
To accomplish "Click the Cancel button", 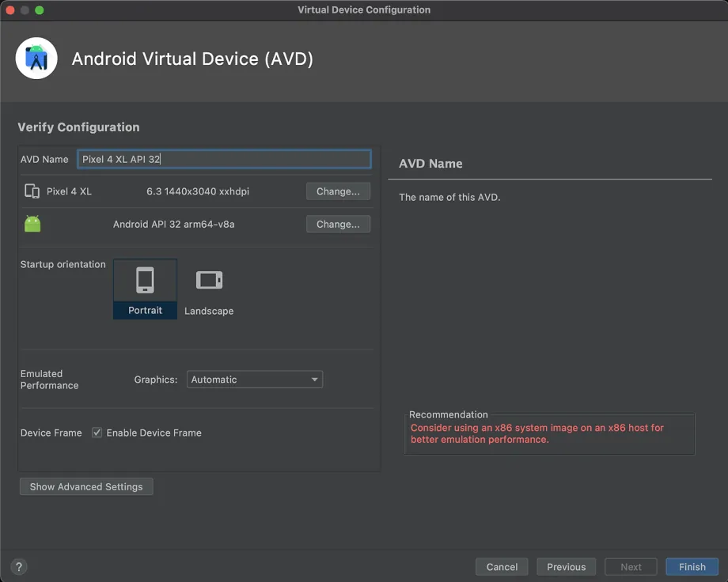I will pos(502,567).
